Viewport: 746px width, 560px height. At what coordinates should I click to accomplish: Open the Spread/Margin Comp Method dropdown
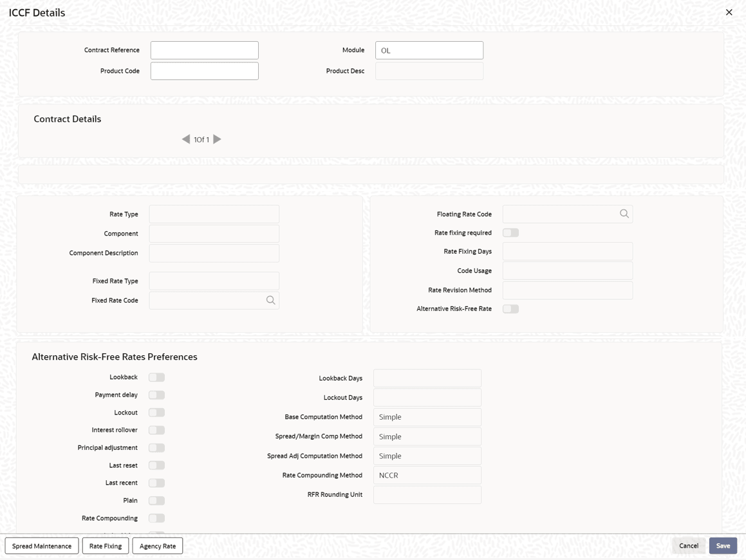pos(427,436)
